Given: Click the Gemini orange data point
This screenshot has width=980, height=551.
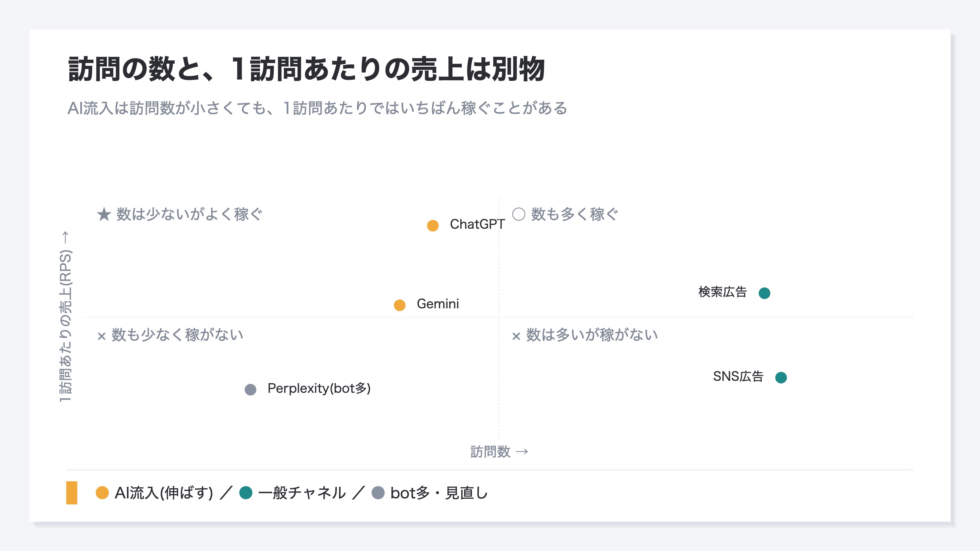Looking at the screenshot, I should coord(399,305).
